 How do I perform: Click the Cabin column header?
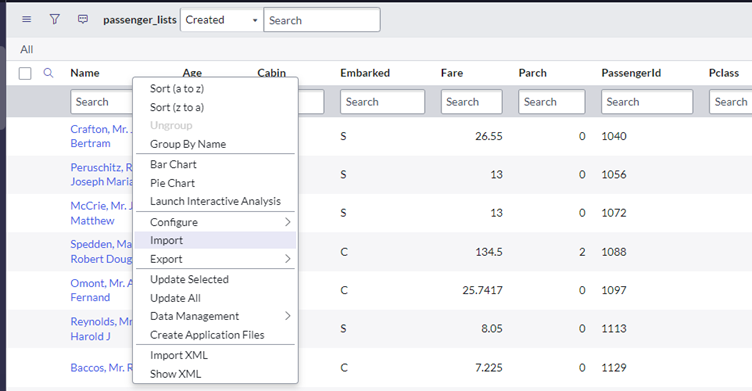pyautogui.click(x=271, y=72)
